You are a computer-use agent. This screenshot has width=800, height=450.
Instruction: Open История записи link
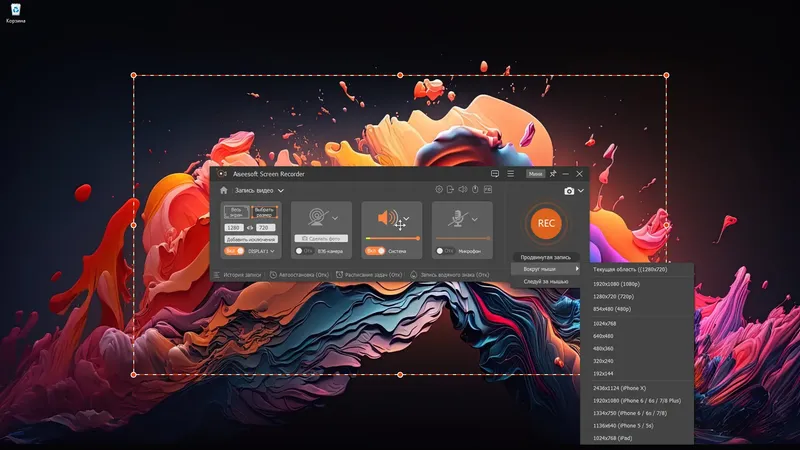(x=242, y=275)
